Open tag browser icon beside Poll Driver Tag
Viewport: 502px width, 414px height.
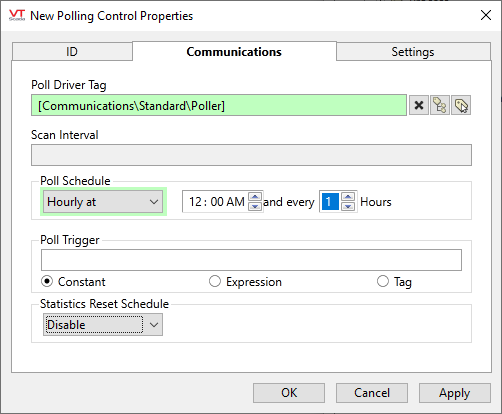[440, 105]
